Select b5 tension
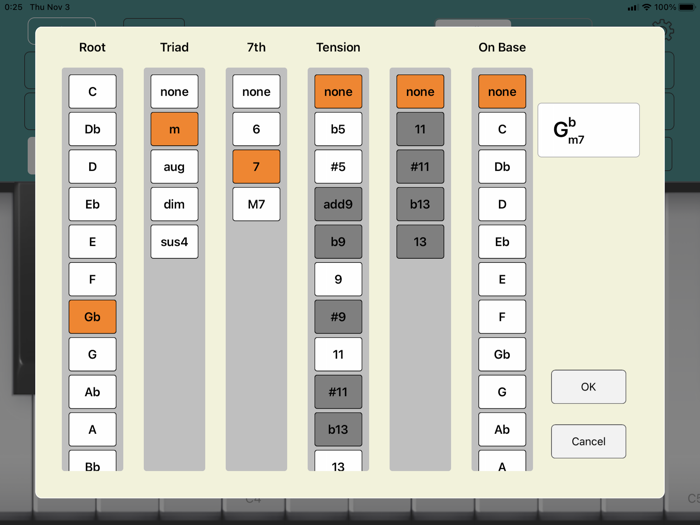 [x=338, y=129]
